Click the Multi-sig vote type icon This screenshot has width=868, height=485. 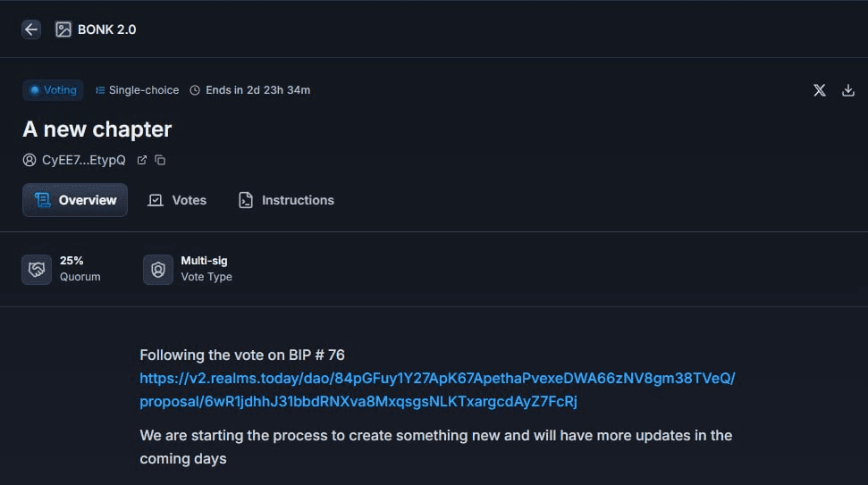[157, 270]
